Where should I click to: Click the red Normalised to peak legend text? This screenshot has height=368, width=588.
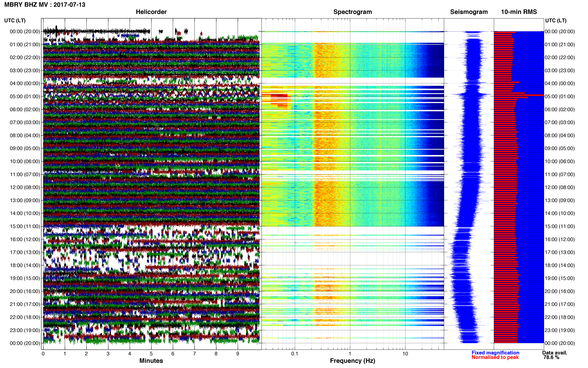click(x=495, y=357)
